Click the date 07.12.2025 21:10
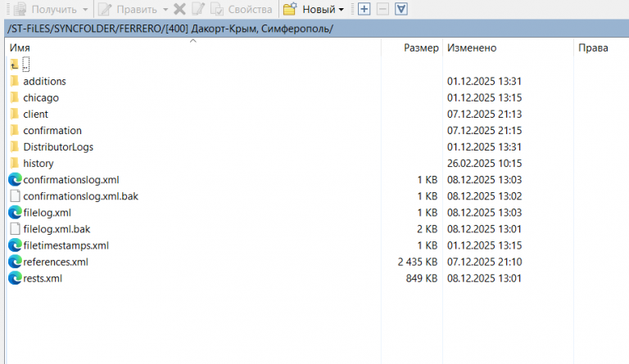Screen dimensions: 629x364 point(484,262)
